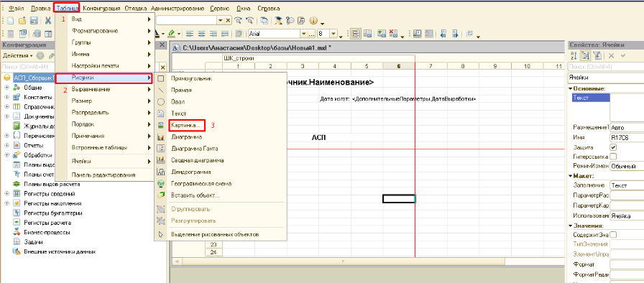This screenshot has height=283, width=644.
Task: Expand the Общие tree node
Action: (x=6, y=88)
